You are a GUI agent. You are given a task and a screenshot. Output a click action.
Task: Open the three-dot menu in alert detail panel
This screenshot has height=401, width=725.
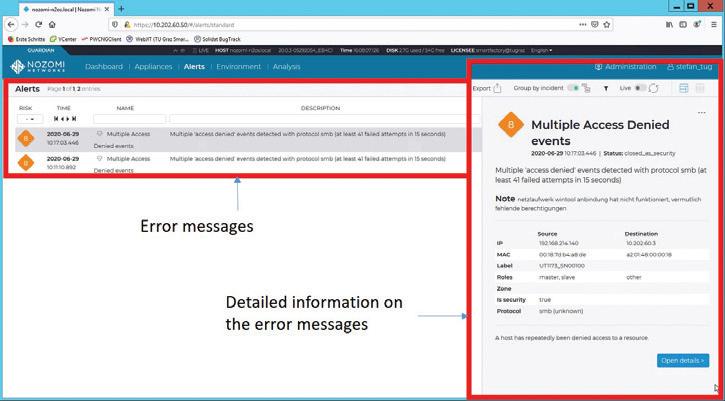tap(701, 113)
